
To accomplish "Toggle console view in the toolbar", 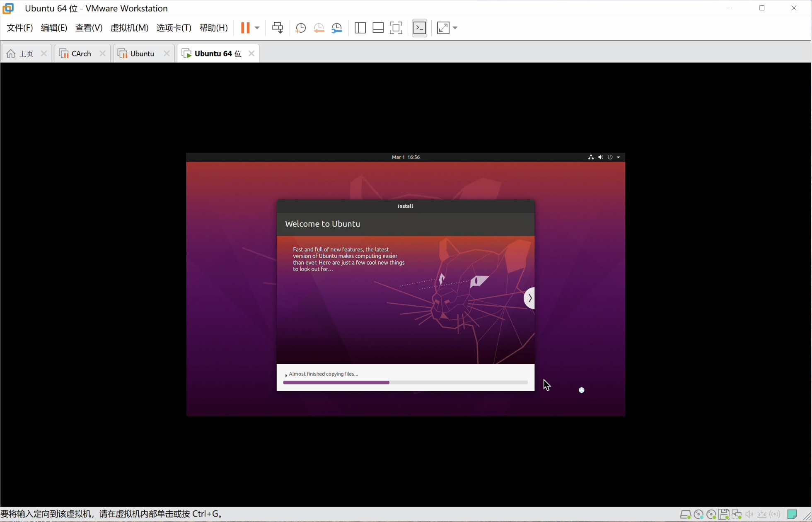I will [x=420, y=28].
